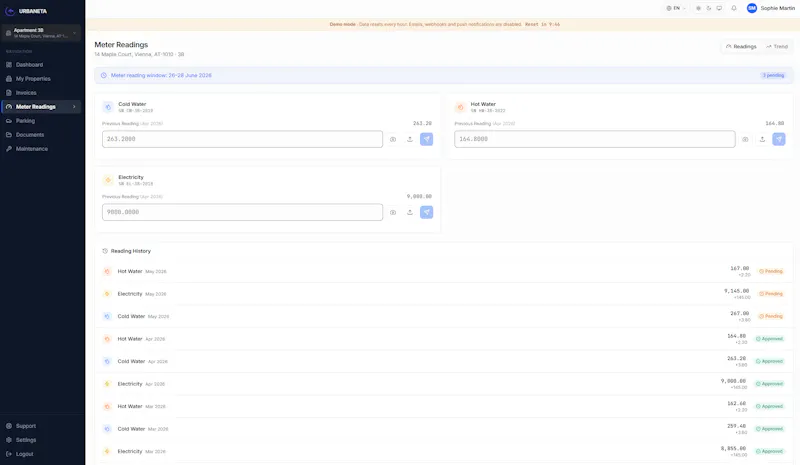Submit the Hot Water reading
The width and height of the screenshot is (800, 465).
tap(779, 139)
